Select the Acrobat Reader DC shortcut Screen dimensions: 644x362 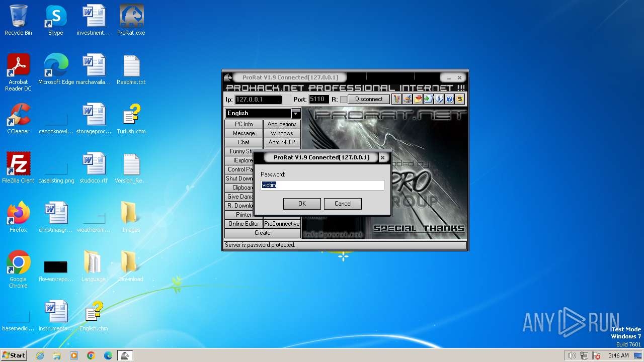click(x=18, y=73)
